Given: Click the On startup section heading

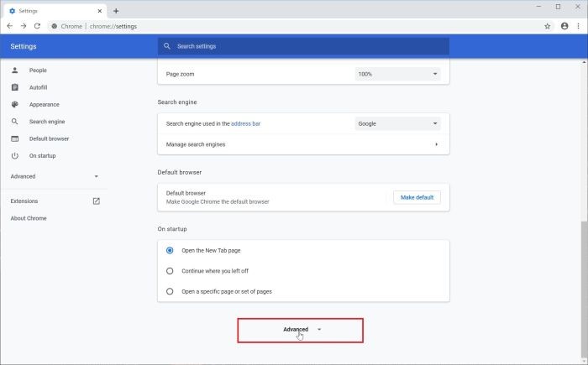Looking at the screenshot, I should [172, 229].
